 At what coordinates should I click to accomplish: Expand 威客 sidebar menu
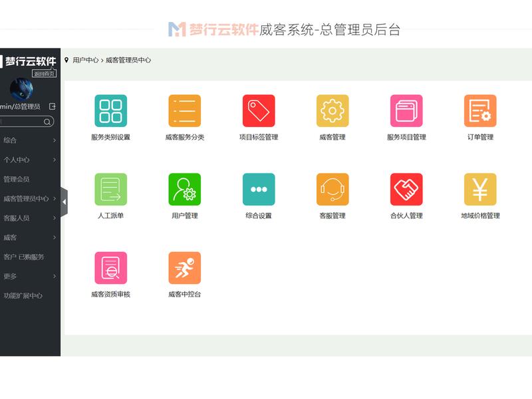pyautogui.click(x=29, y=237)
